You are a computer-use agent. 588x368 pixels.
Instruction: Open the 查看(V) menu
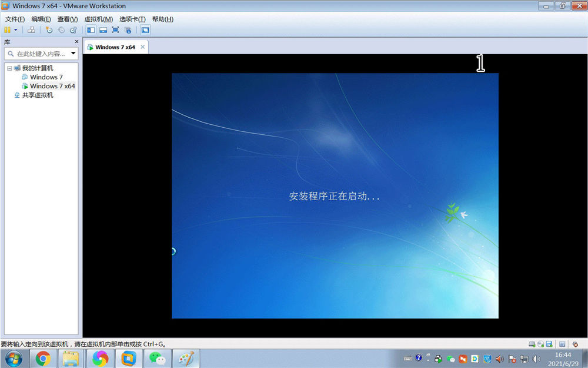pos(68,19)
